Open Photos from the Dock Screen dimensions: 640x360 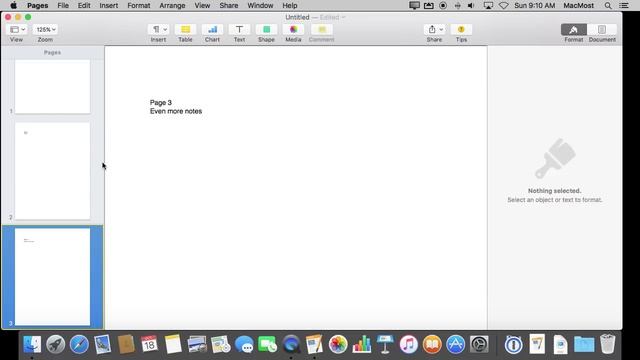tap(338, 344)
